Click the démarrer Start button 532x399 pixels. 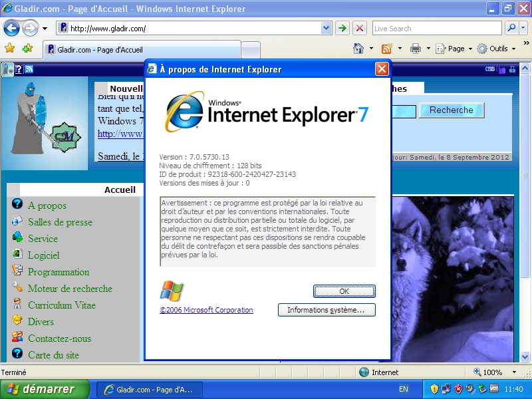(45, 389)
